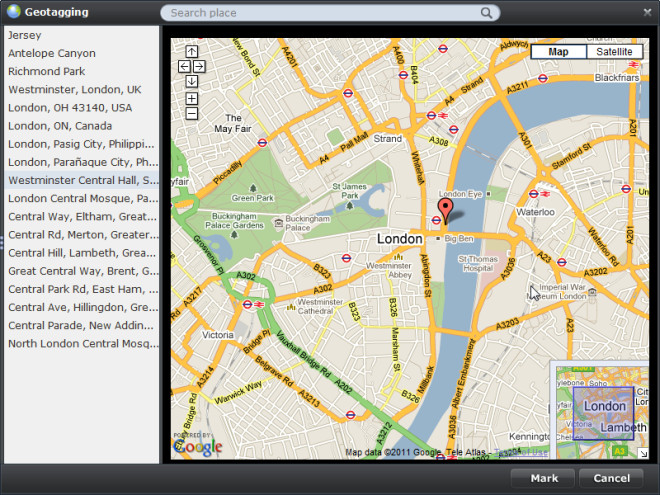Click the Underground icon near Green Park
Screen dimensions: 660x495
[x=262, y=143]
